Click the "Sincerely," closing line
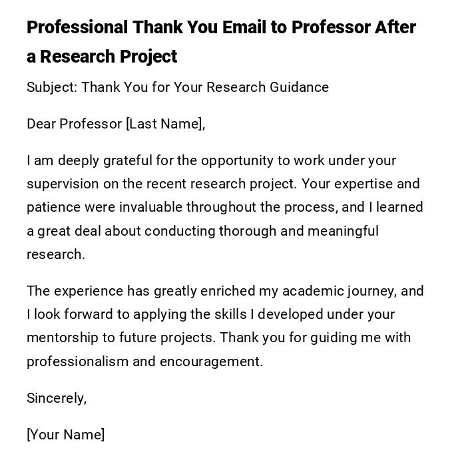 click(x=57, y=398)
